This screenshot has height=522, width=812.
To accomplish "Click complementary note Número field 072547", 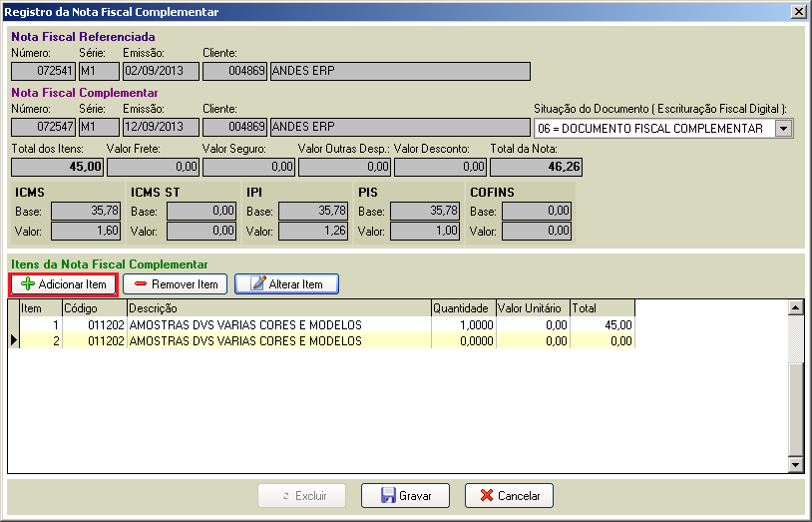I will (44, 127).
